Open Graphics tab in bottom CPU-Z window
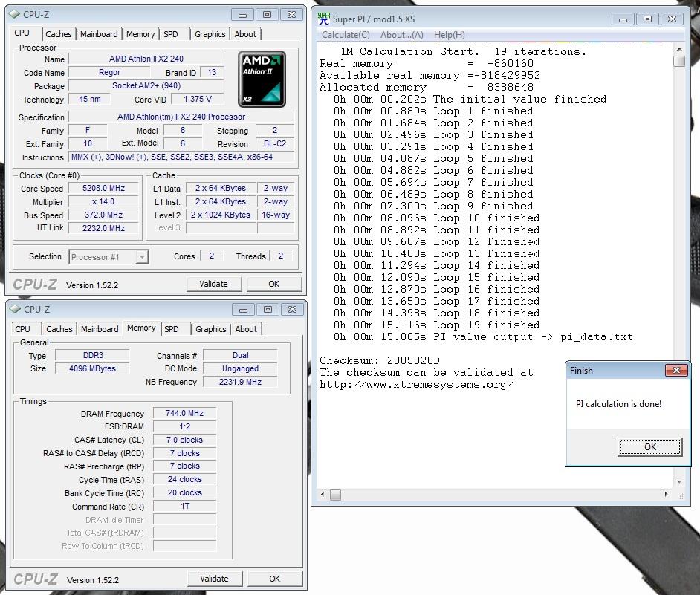This screenshot has width=700, height=595. pos(211,329)
